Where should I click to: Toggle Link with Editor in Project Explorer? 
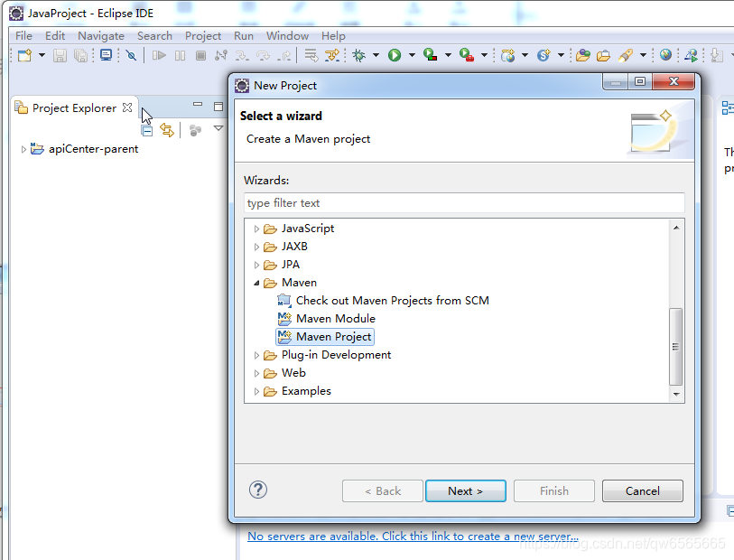point(167,130)
